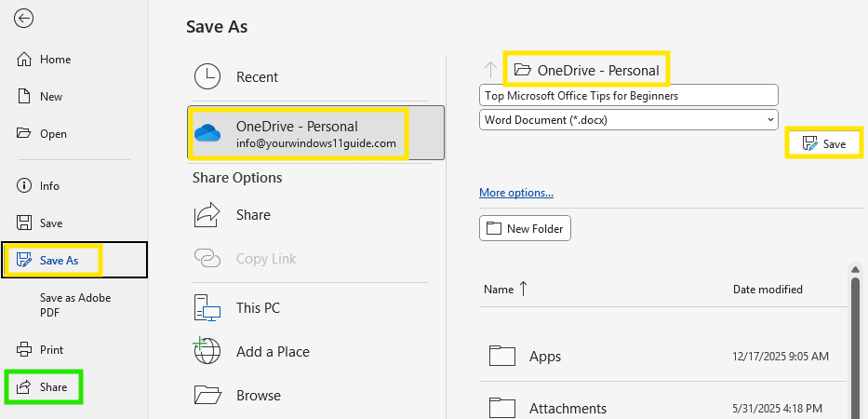Sort by Date modified column header

pyautogui.click(x=768, y=290)
